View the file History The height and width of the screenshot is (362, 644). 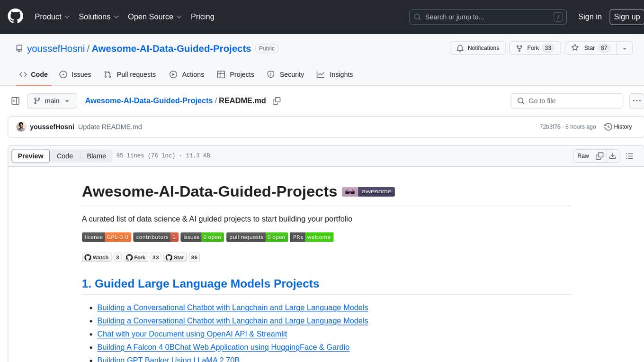pyautogui.click(x=618, y=127)
